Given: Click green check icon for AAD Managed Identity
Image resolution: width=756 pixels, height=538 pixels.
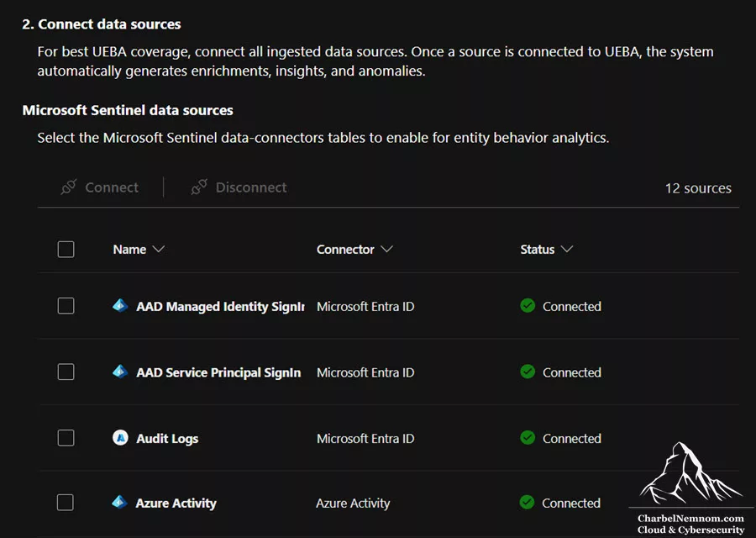Looking at the screenshot, I should tap(528, 306).
